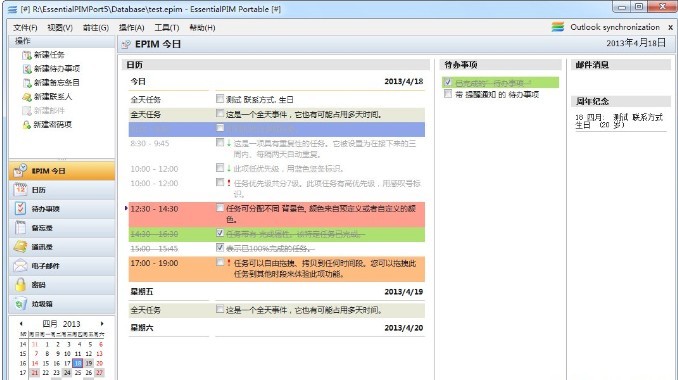Uncheck the 15:00 - 15:45 completed task
This screenshot has width=678, height=380.
[220, 248]
